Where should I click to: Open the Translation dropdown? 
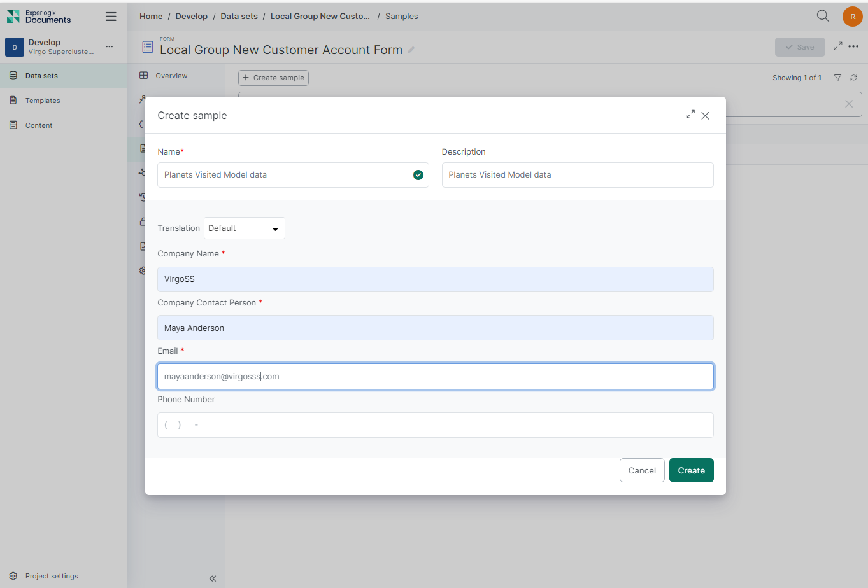tap(244, 228)
